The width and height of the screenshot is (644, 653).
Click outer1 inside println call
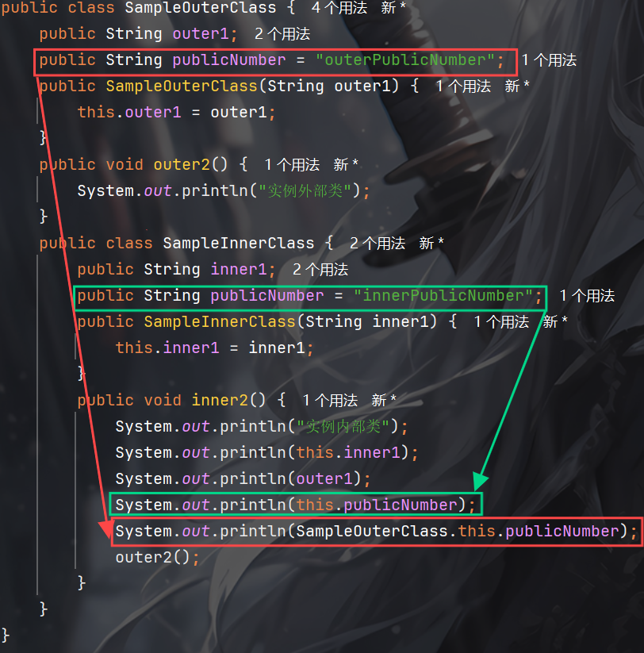pos(324,479)
